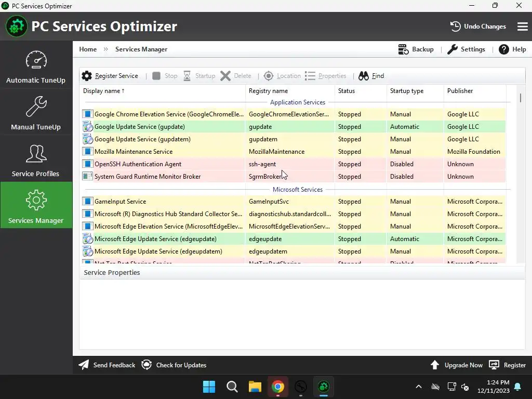This screenshot has height=399, width=532.
Task: Click the Services Manager breadcrumb
Action: pyautogui.click(x=141, y=49)
